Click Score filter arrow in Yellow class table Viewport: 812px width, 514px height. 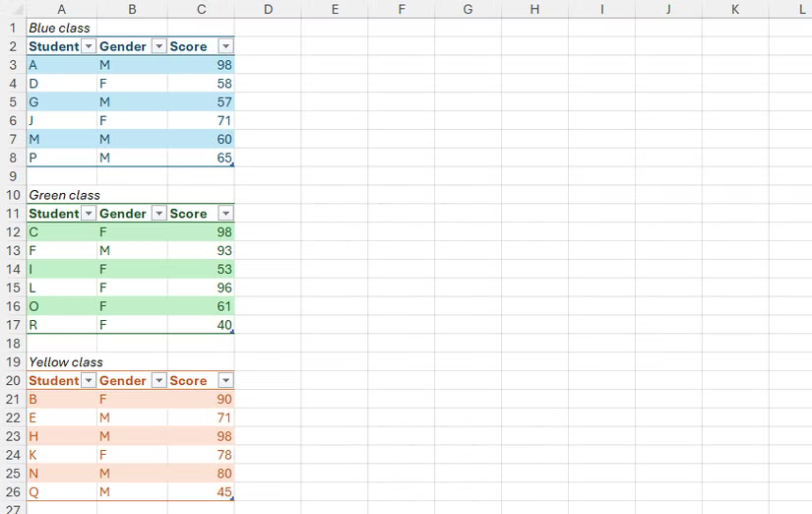(x=225, y=381)
